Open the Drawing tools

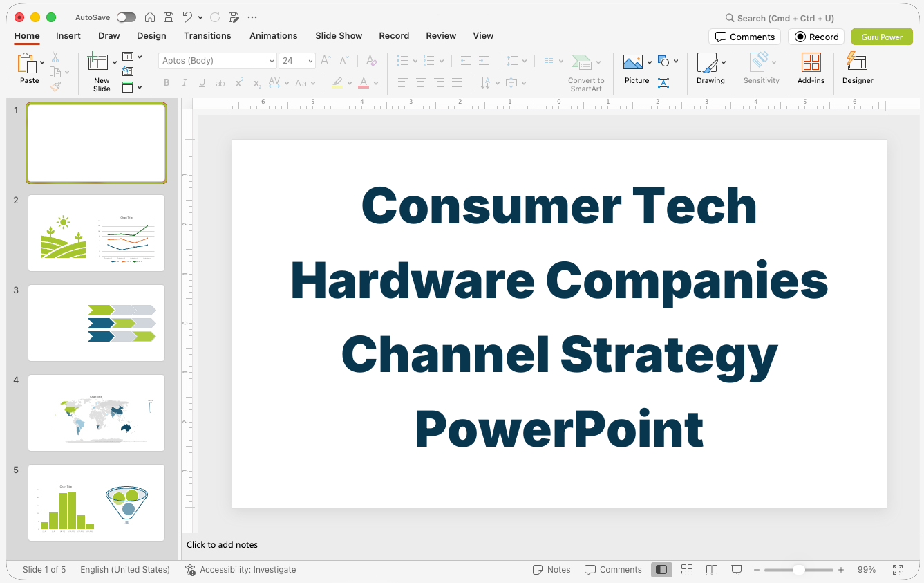click(x=710, y=68)
